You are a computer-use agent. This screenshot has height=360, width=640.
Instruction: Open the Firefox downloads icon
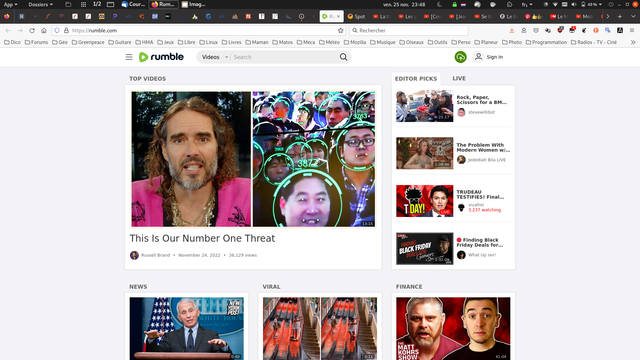point(511,30)
